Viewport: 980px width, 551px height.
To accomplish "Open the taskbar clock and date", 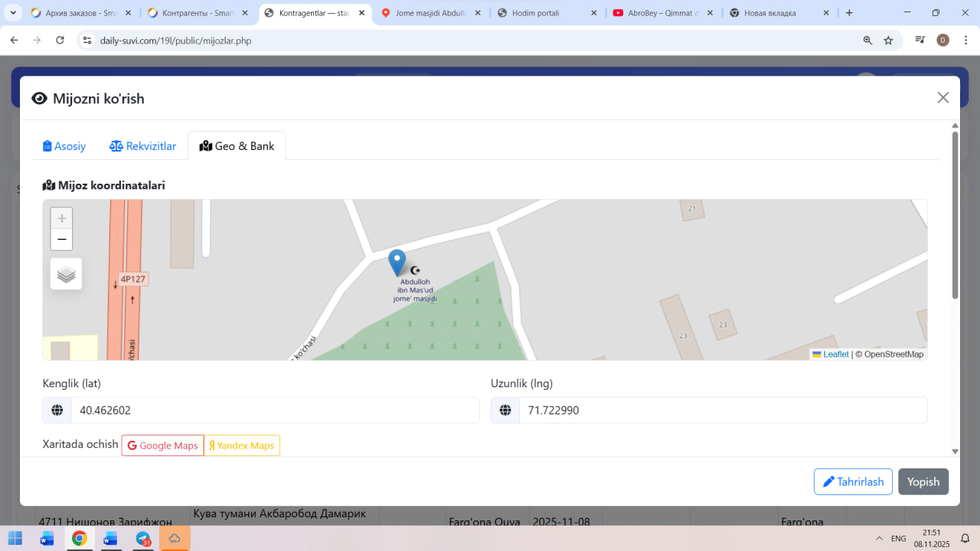I will 932,539.
